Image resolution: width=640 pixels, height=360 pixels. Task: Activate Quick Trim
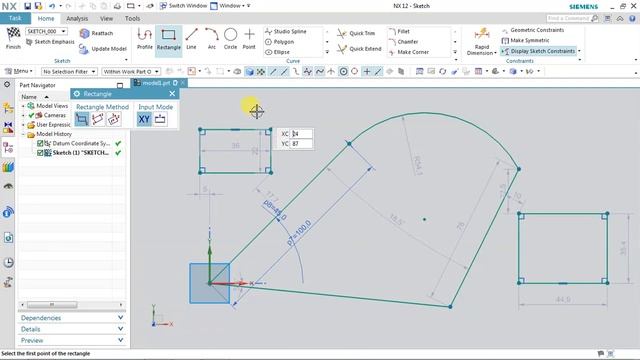tap(356, 33)
